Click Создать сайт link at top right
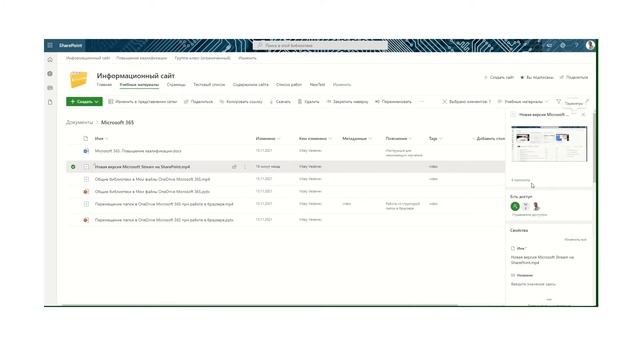Image resolution: width=640 pixels, height=360 pixels. tap(499, 77)
